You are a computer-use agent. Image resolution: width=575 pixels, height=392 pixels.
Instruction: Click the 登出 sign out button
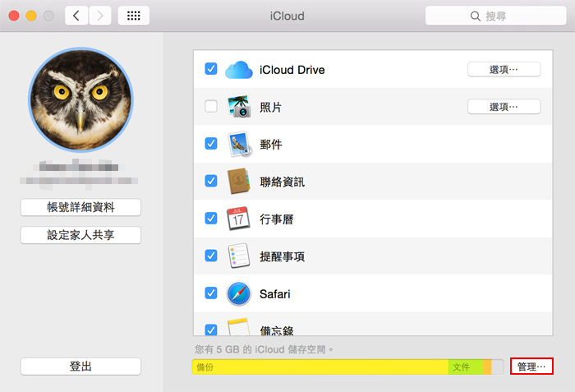coord(80,367)
